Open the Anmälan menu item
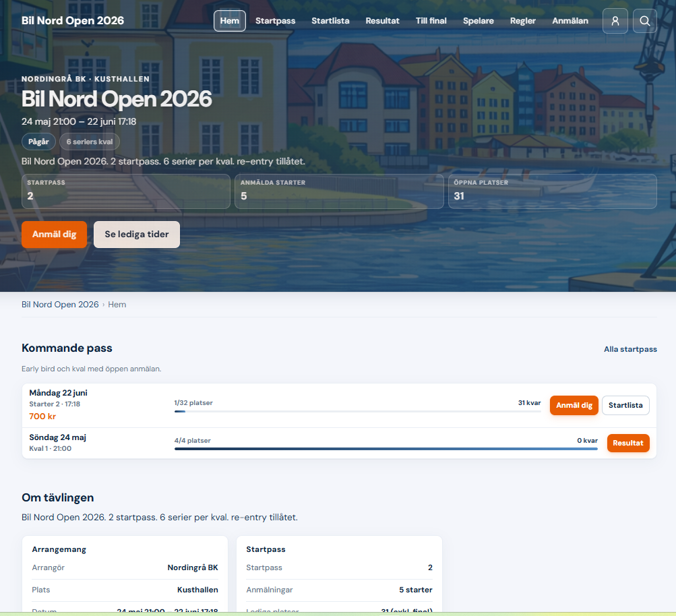676x616 pixels. [570, 21]
